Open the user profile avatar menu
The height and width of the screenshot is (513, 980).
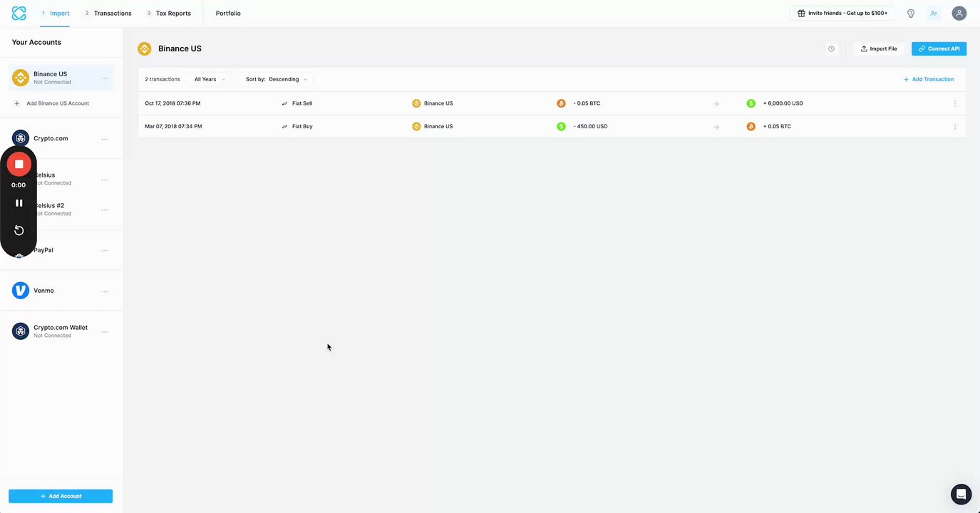959,13
